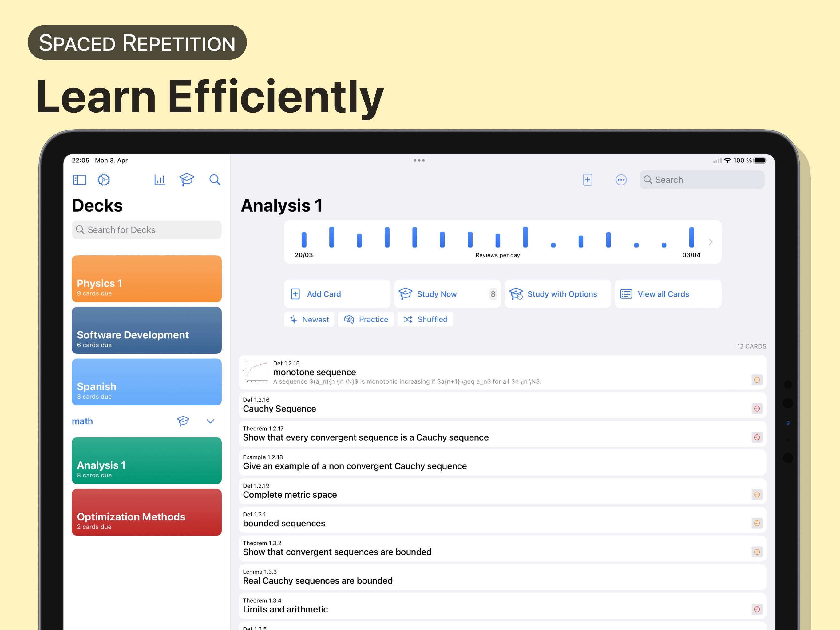Click Study with Options cap icon
This screenshot has width=840, height=630.
[x=516, y=294]
